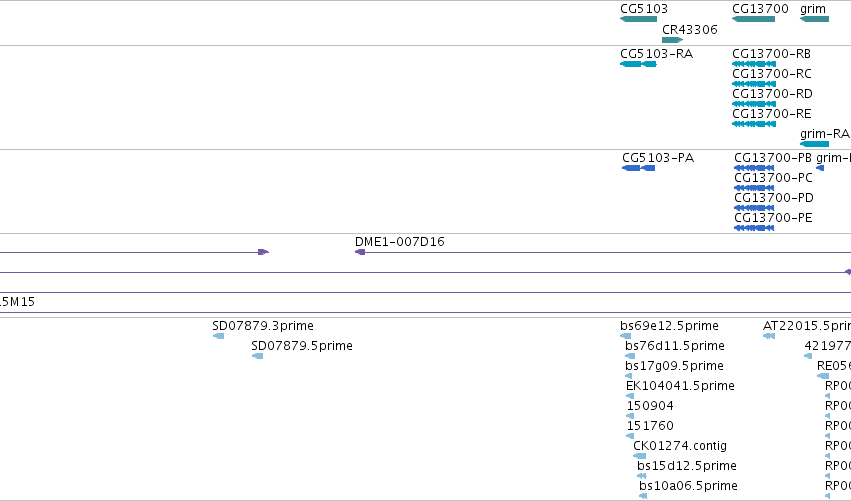Click the bs10a06.5prime EST label
The width and height of the screenshot is (851, 501).
(x=688, y=486)
